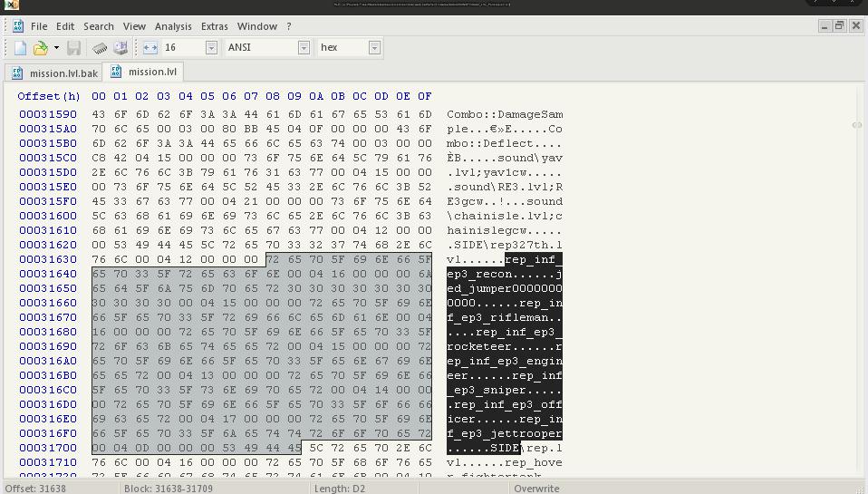Select offset row 000316A0
868x494 pixels.
pyautogui.click(x=48, y=361)
